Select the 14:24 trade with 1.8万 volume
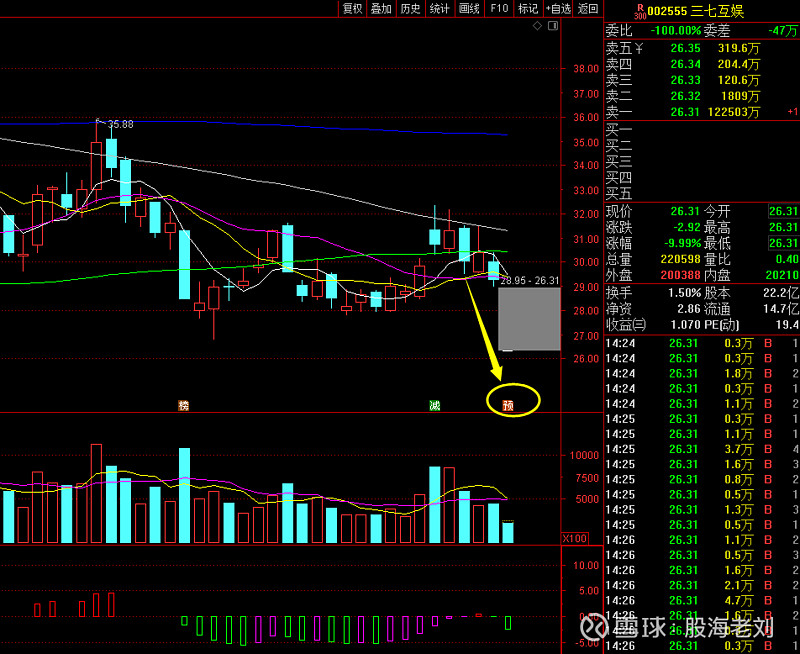Viewport: 800px width, 654px height. pos(702,373)
